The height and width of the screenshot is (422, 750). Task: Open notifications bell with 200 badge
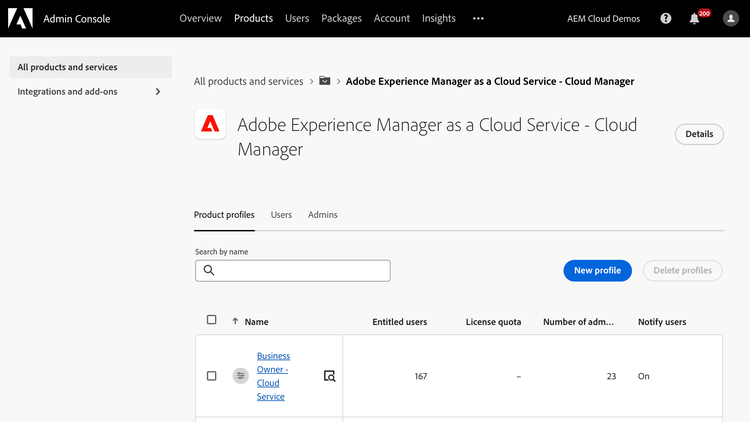coord(695,19)
